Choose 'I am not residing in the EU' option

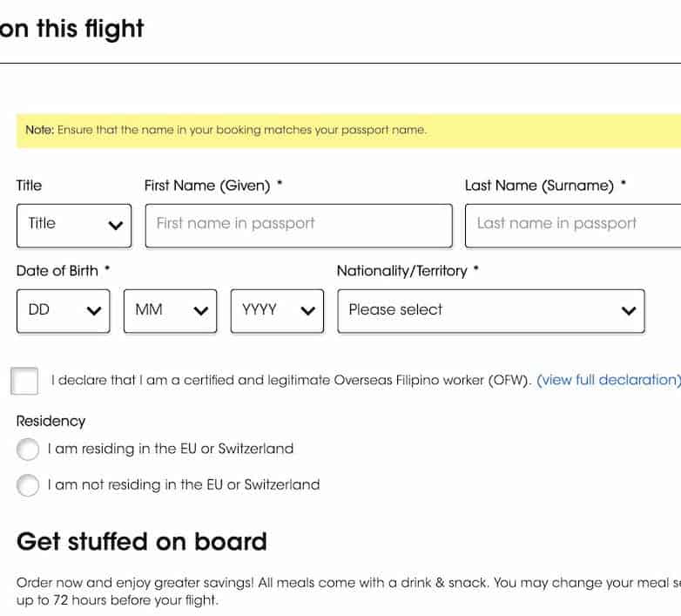click(x=28, y=485)
